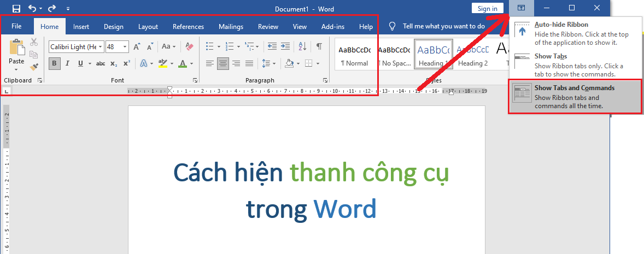
Task: Select Align Right
Action: coord(236,63)
